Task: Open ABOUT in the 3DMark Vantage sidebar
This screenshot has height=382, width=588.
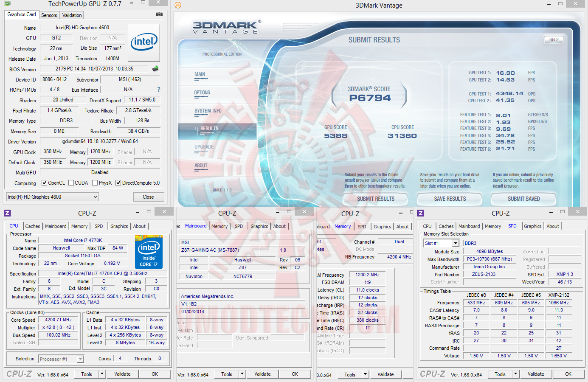Action: click(x=201, y=166)
